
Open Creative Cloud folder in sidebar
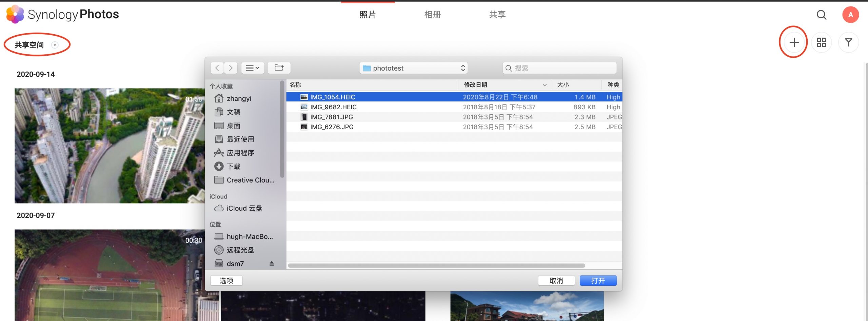(244, 180)
